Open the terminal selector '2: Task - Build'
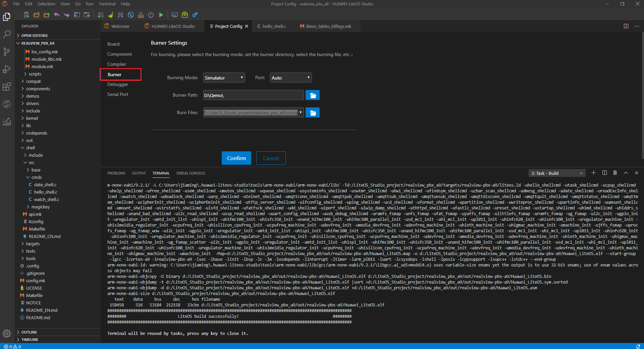Screen dimensions: 644x349 point(557,173)
